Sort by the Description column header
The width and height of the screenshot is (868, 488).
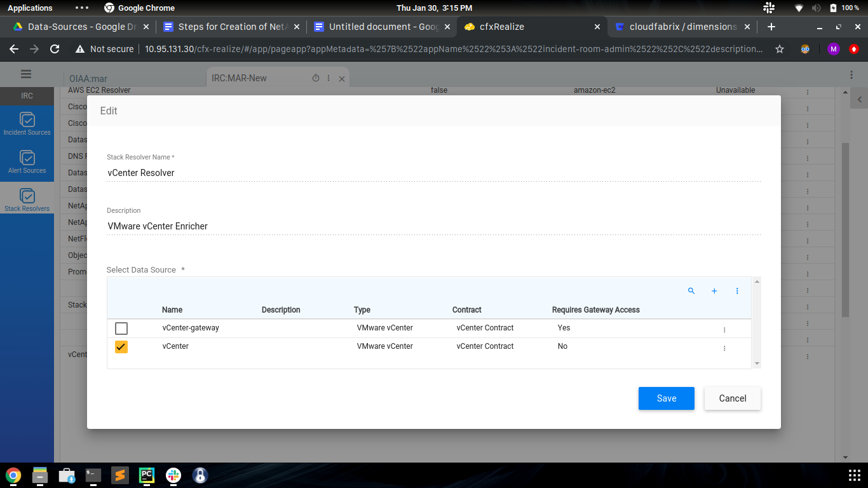[281, 310]
